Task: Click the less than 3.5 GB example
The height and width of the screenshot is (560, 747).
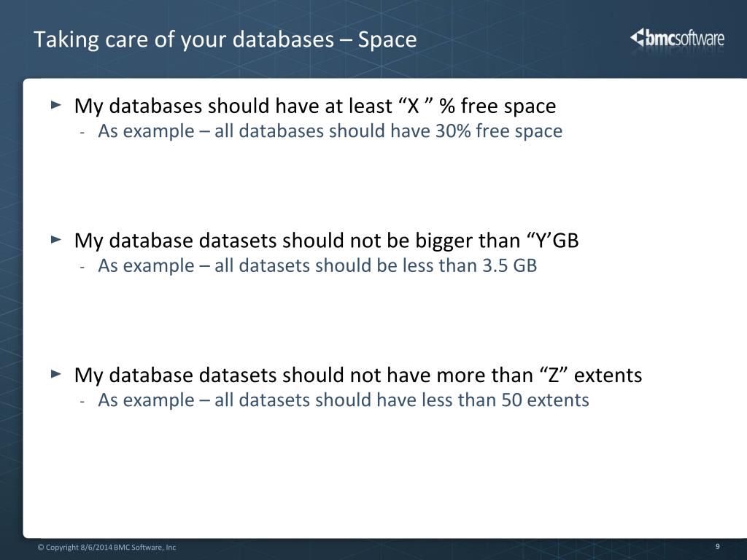Action: (x=317, y=265)
